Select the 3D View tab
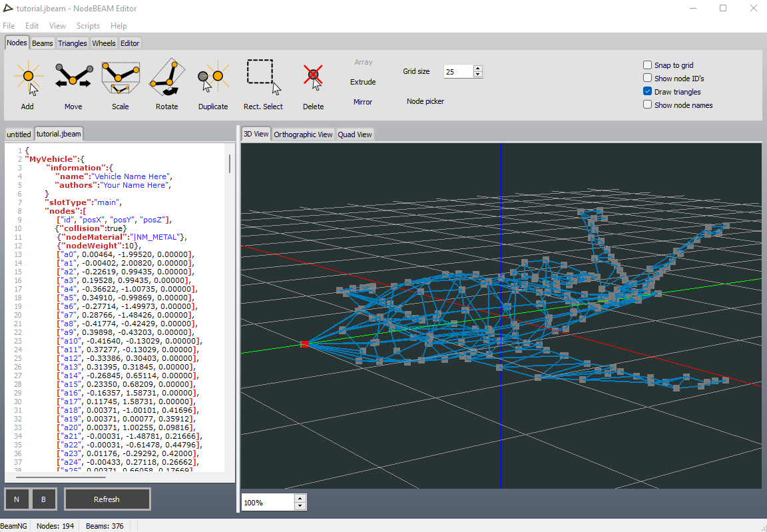The image size is (767, 532). point(256,133)
